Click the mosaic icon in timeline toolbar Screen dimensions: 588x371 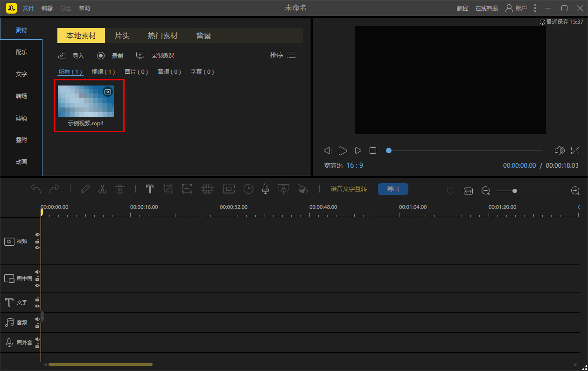[x=207, y=189]
